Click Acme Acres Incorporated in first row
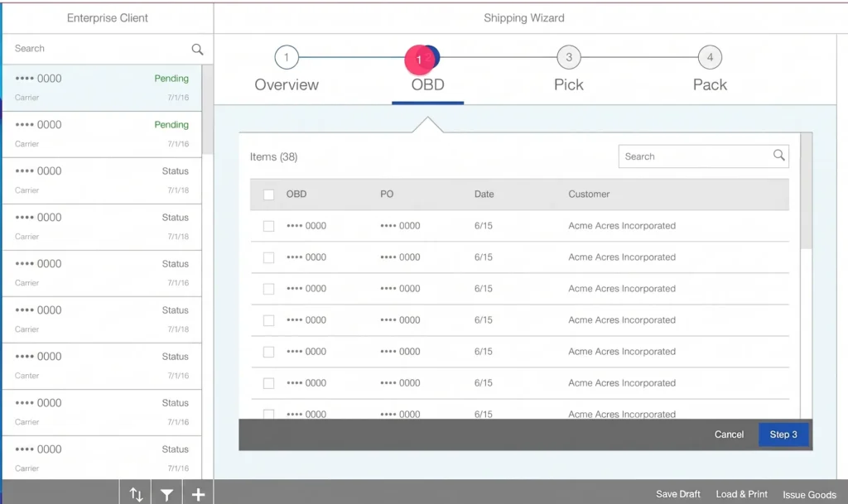The width and height of the screenshot is (848, 504). pos(621,226)
